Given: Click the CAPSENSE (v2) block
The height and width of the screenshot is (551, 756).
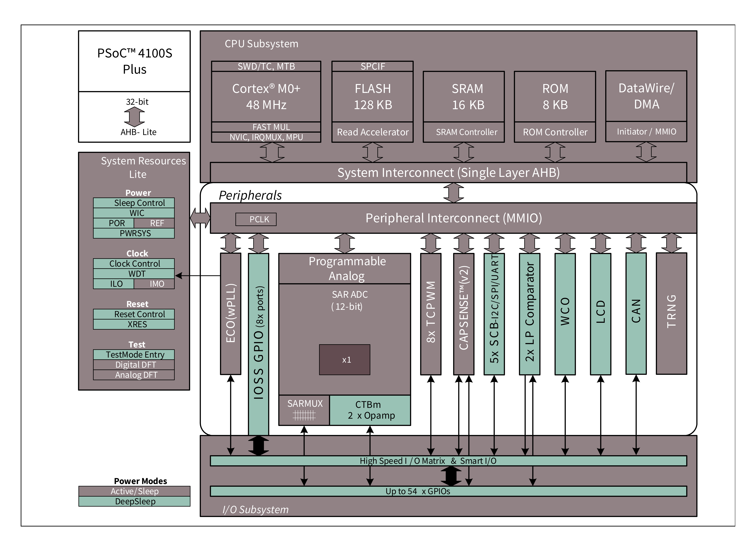Looking at the screenshot, I should pyautogui.click(x=464, y=314).
